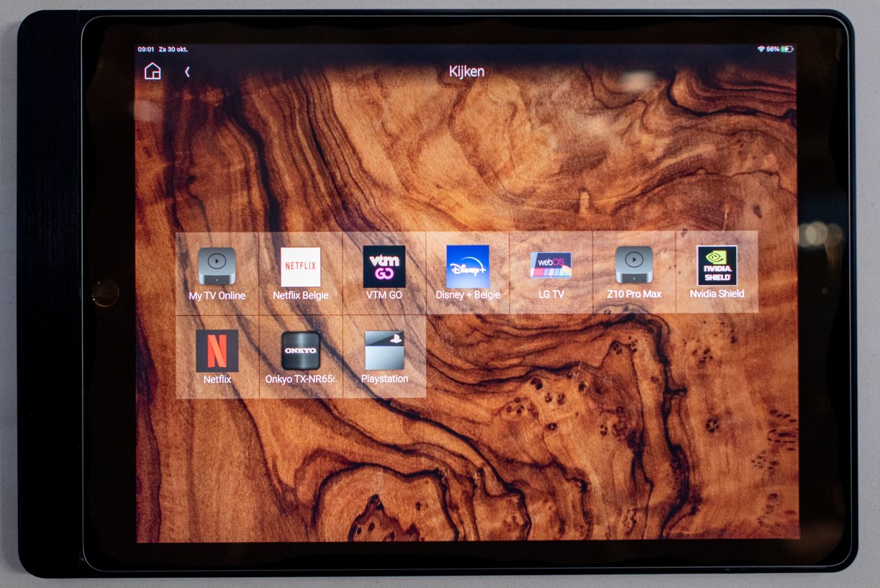Click the "Onkyo TX-NR65" label
880x588 pixels.
(301, 379)
